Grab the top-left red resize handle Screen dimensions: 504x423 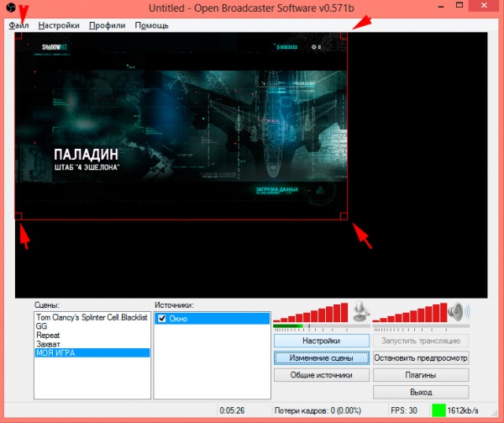18,36
